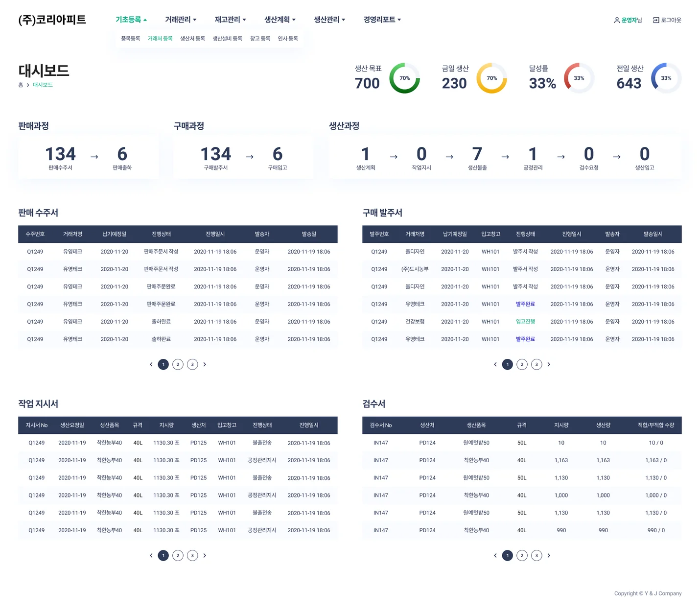
Task: Go to next page in 작업 지시서 pagination
Action: pyautogui.click(x=205, y=555)
